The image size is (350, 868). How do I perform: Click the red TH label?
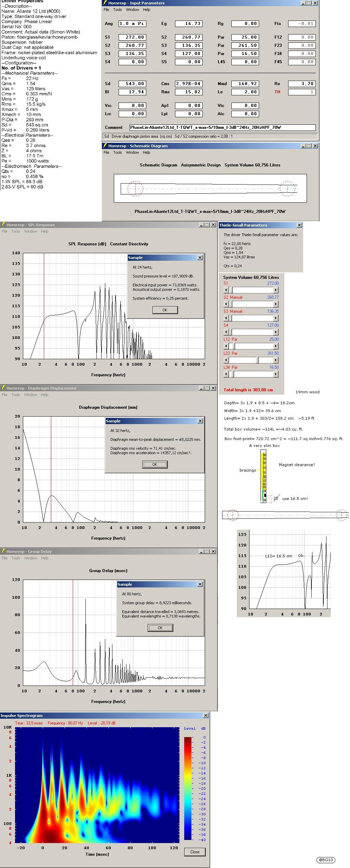(277, 92)
